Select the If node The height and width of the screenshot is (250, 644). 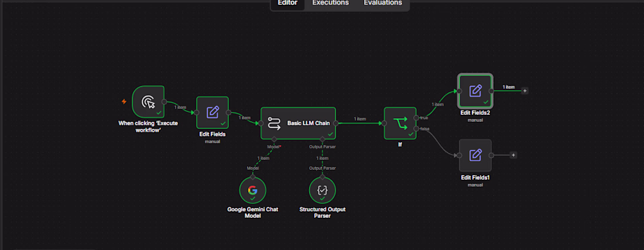(x=400, y=123)
